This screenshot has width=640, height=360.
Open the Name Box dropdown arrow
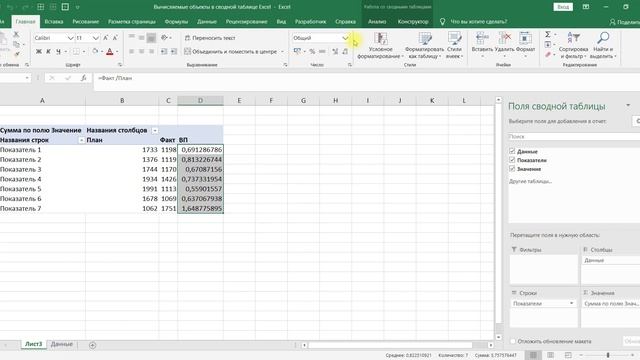27,78
